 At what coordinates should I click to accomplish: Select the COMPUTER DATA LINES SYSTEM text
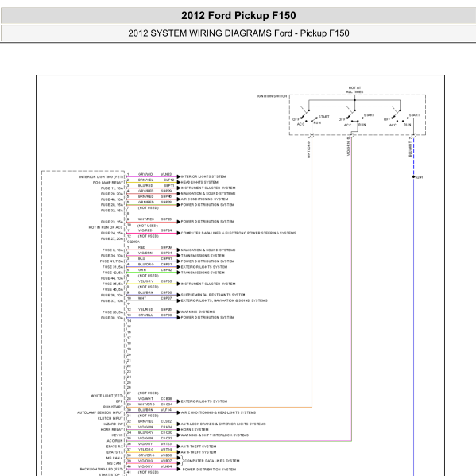pyautogui.click(x=212, y=461)
